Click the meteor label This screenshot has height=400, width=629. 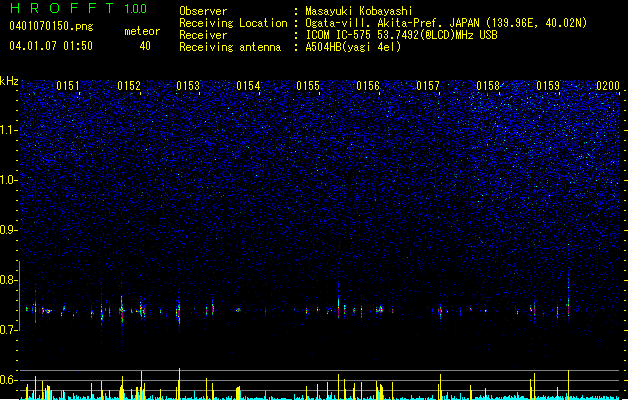point(142,31)
